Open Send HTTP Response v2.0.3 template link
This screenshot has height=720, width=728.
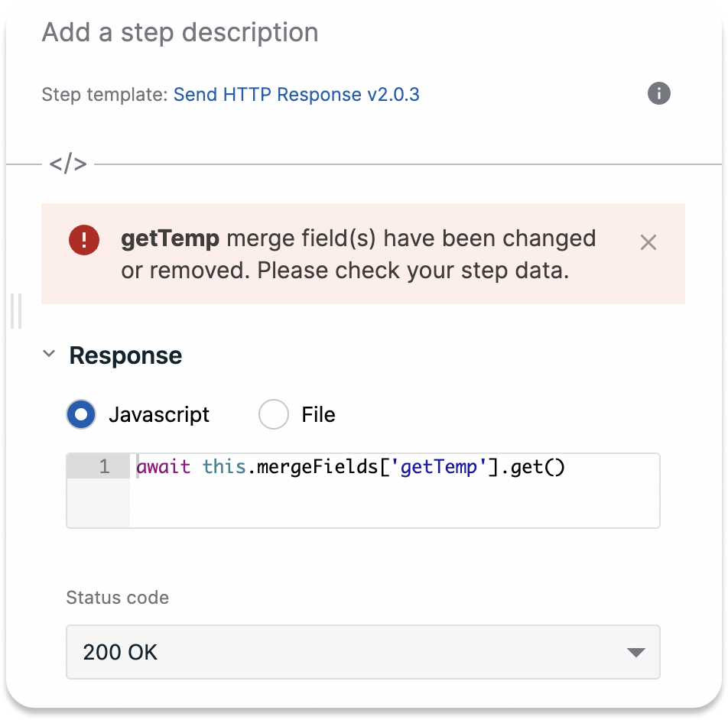[x=297, y=95]
